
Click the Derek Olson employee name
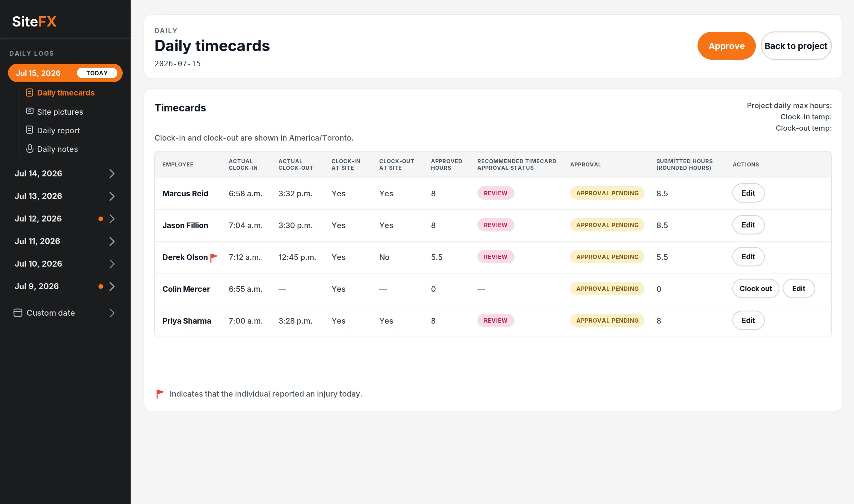coord(185,257)
